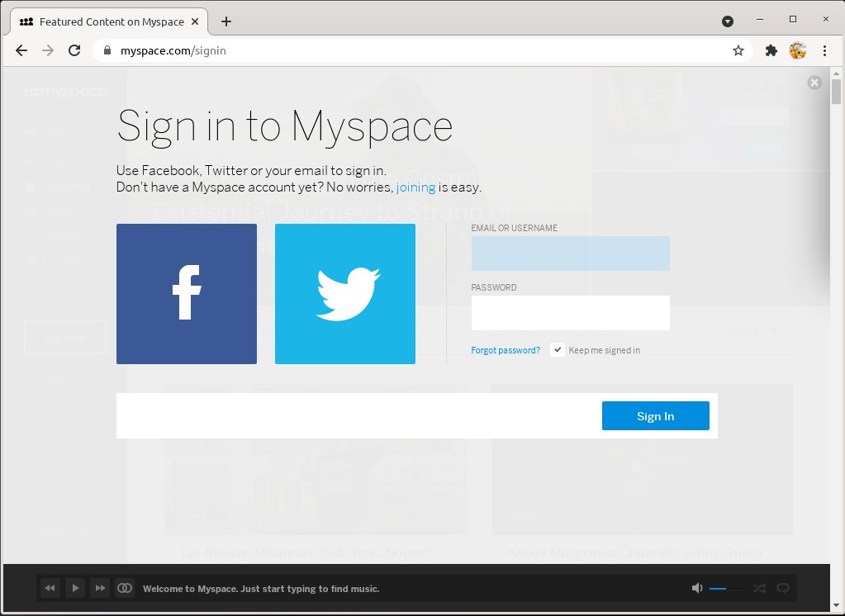845x616 pixels.
Task: Open the browser extensions puzzle icon
Action: tap(771, 50)
